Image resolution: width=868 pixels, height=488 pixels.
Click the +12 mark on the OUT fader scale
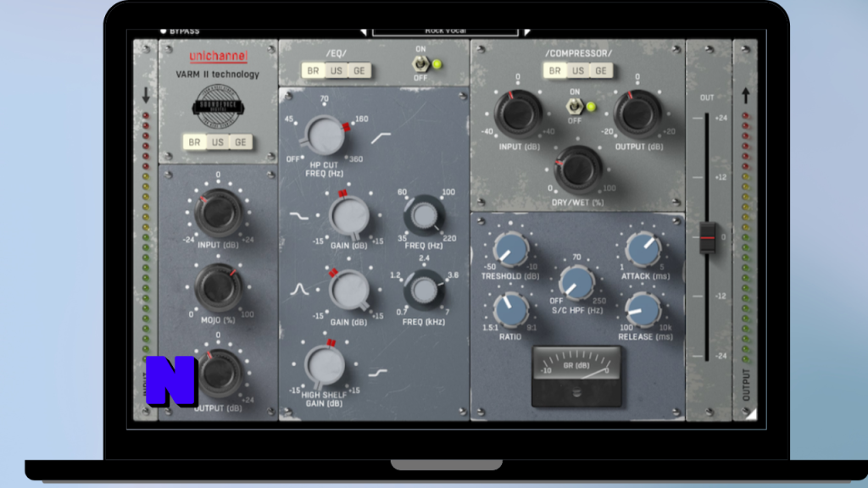(721, 177)
